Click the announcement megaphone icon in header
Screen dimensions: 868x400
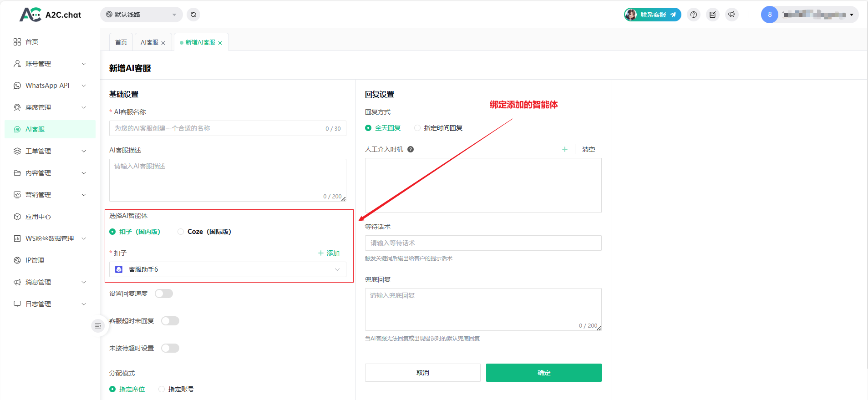point(731,15)
